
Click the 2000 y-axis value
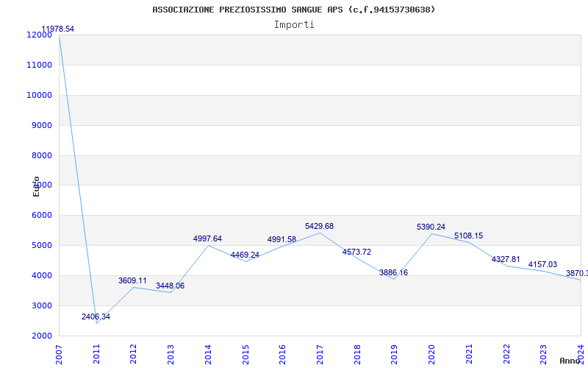tap(41, 336)
